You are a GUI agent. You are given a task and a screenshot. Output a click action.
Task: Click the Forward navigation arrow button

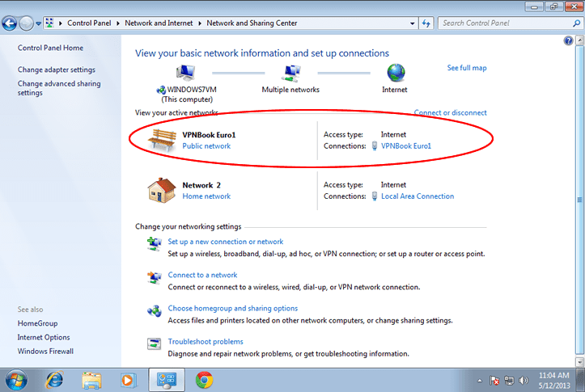(x=26, y=23)
